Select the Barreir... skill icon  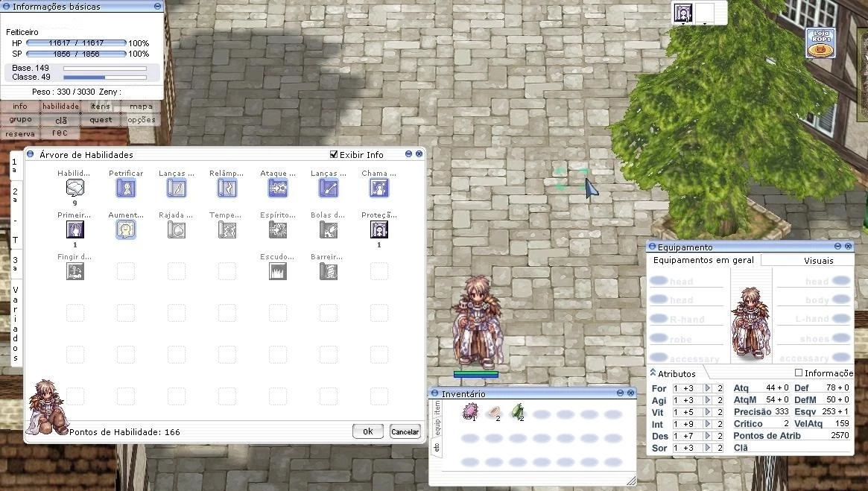pos(329,271)
